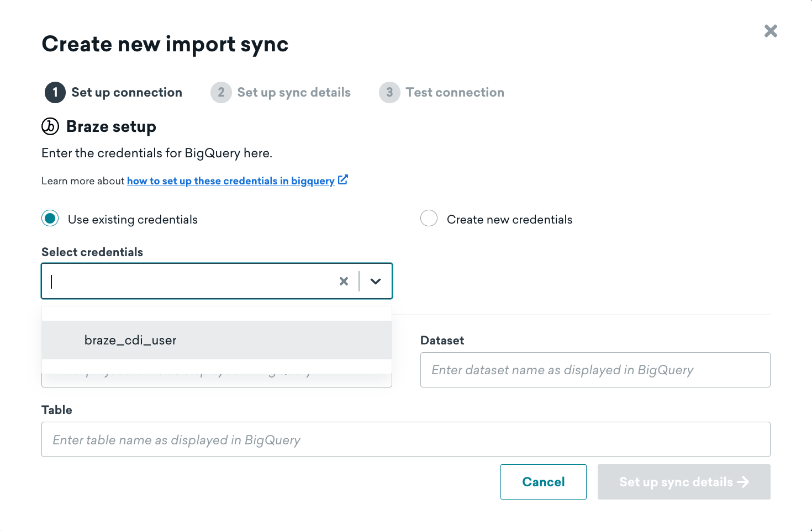
Task: Open how to set up these credentials in bigquery
Action: pos(230,180)
